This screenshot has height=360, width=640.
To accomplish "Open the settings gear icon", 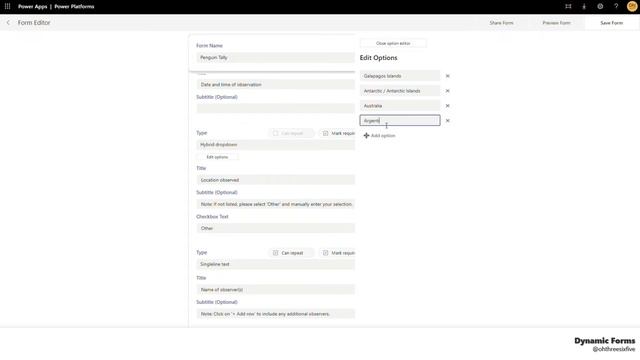I will [x=600, y=7].
